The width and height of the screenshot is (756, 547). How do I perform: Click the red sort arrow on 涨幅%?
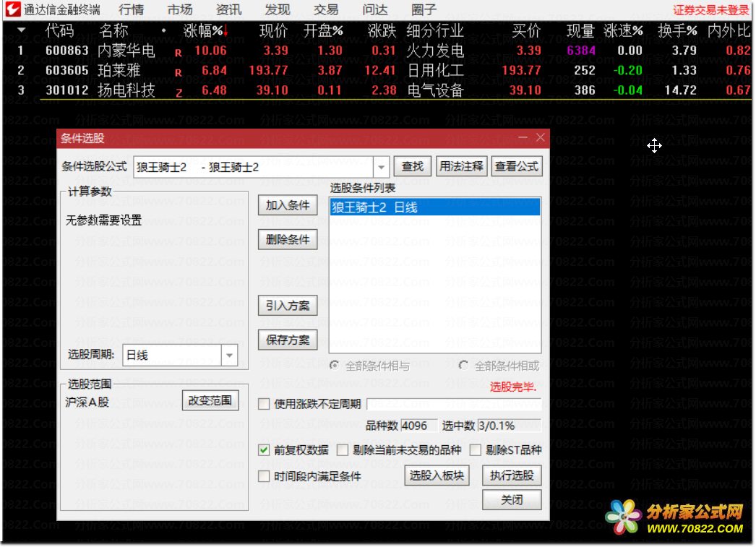point(225,31)
